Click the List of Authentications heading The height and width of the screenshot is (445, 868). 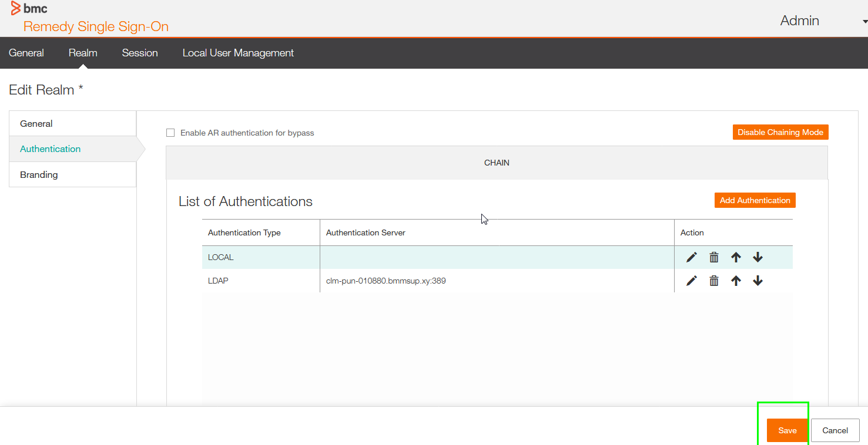pyautogui.click(x=246, y=201)
